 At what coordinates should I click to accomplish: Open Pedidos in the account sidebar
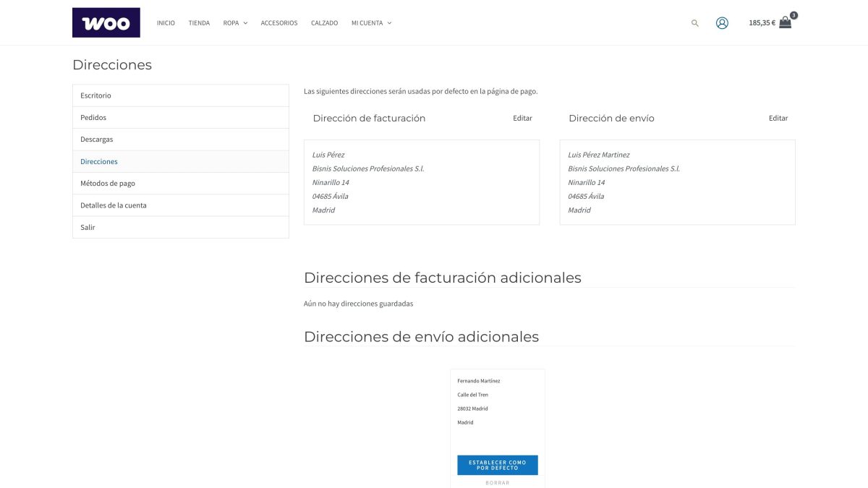(93, 117)
